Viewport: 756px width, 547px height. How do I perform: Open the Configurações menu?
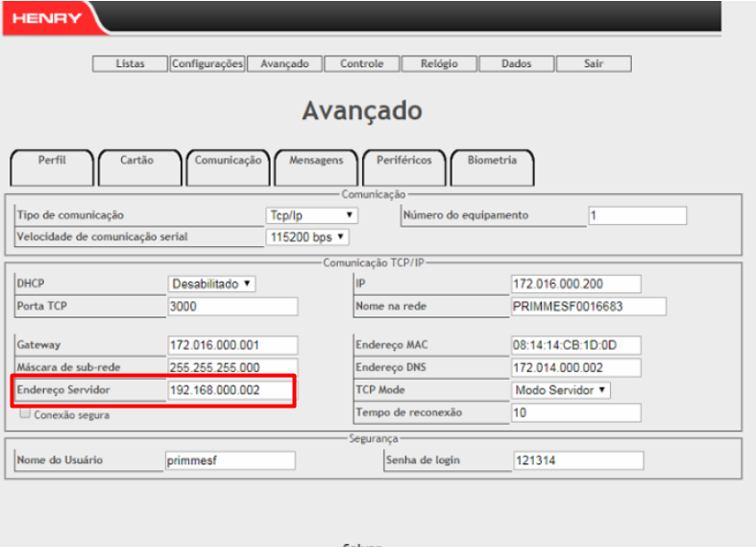pyautogui.click(x=207, y=63)
